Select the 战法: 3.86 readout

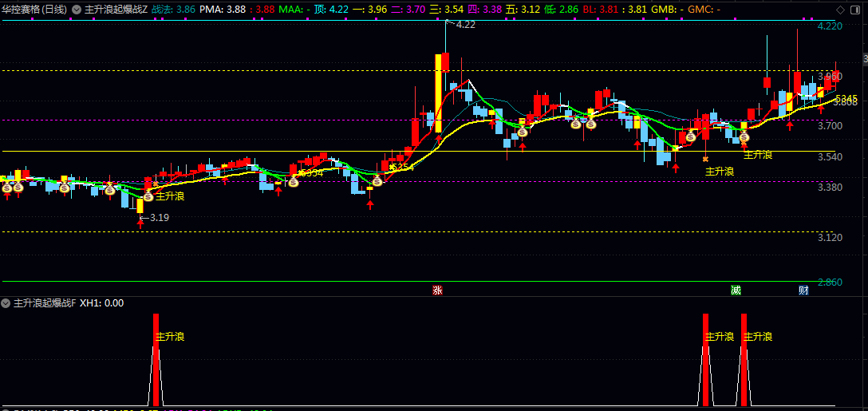173,10
